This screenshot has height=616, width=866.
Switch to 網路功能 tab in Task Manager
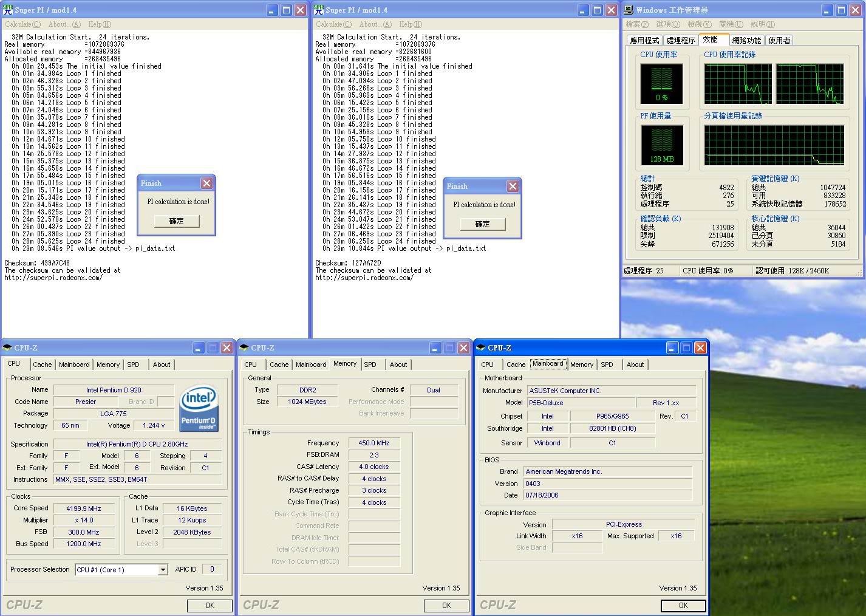pos(746,40)
